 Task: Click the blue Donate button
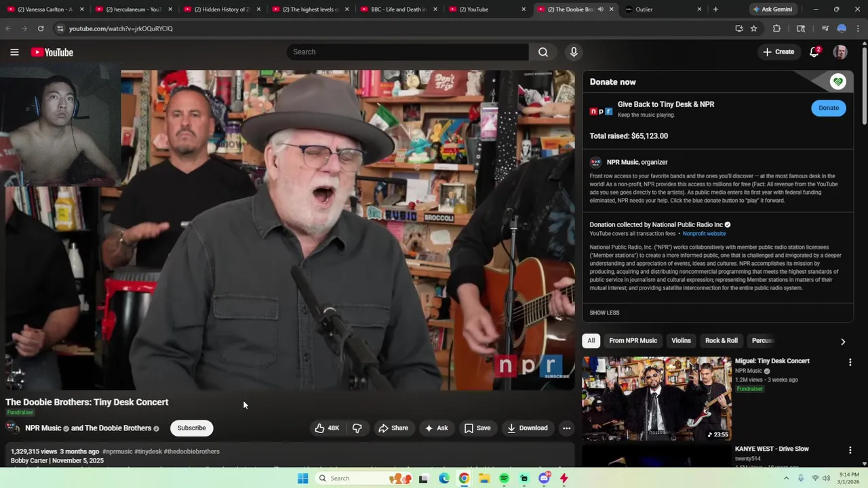click(x=829, y=108)
